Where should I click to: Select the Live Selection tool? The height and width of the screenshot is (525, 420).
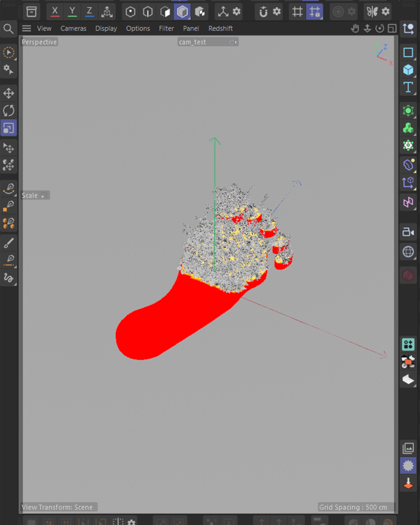point(9,53)
